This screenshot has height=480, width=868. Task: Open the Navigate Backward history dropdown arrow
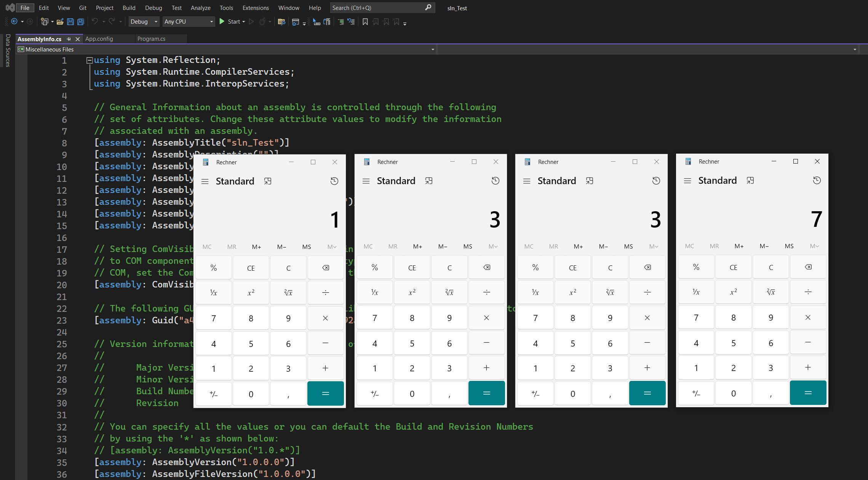click(x=22, y=22)
